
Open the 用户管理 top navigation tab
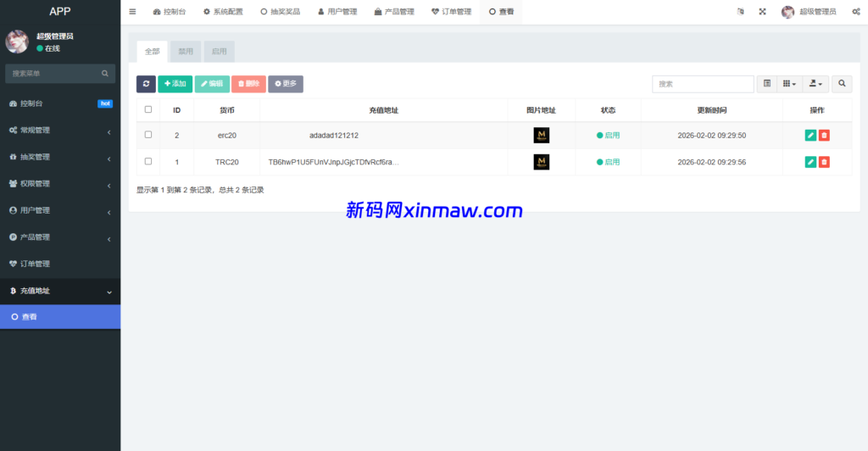[337, 12]
